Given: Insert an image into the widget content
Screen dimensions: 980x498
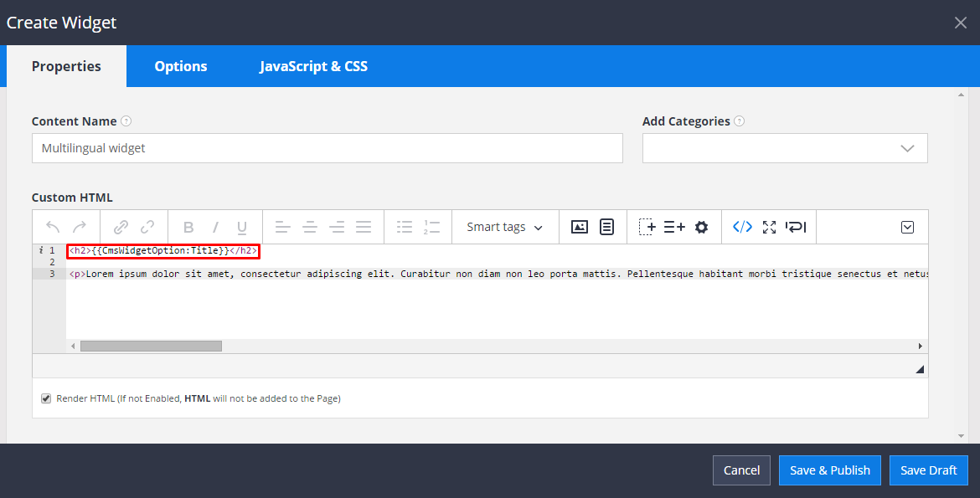Looking at the screenshot, I should pyautogui.click(x=579, y=227).
